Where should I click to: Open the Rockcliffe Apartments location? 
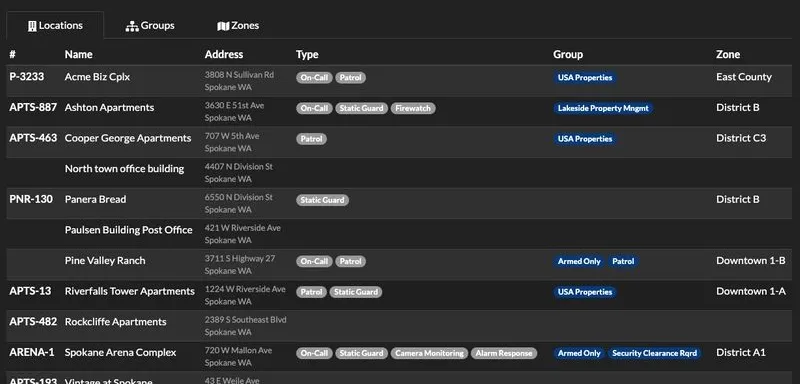pyautogui.click(x=115, y=322)
